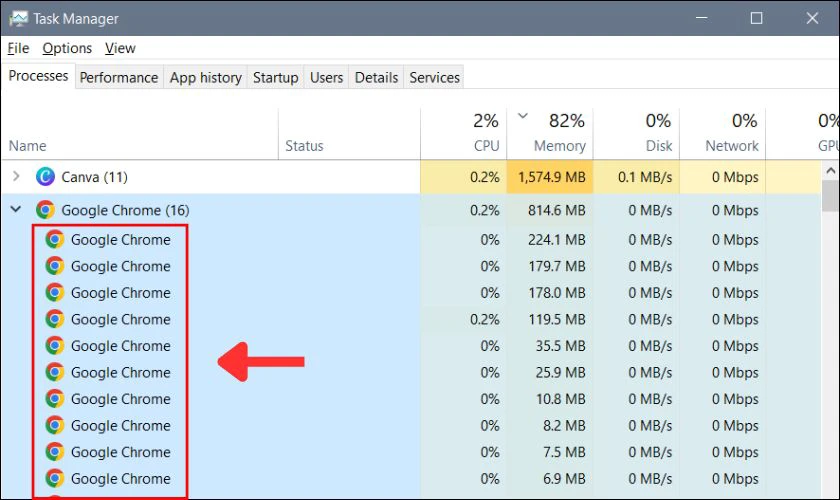Screen dimensions: 840x500
Task: Maximize the Task Manager window
Action: (756, 18)
